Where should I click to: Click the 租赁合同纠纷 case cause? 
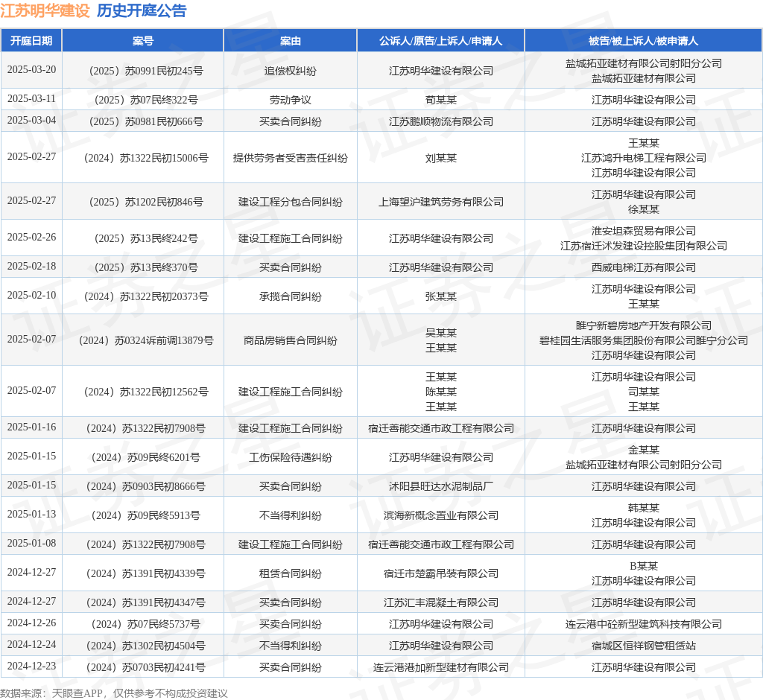291,573
